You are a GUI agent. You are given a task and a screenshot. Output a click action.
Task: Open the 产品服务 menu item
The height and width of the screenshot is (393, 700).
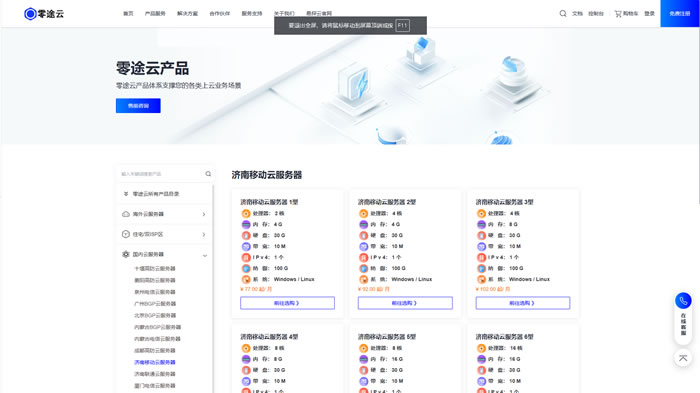(155, 13)
